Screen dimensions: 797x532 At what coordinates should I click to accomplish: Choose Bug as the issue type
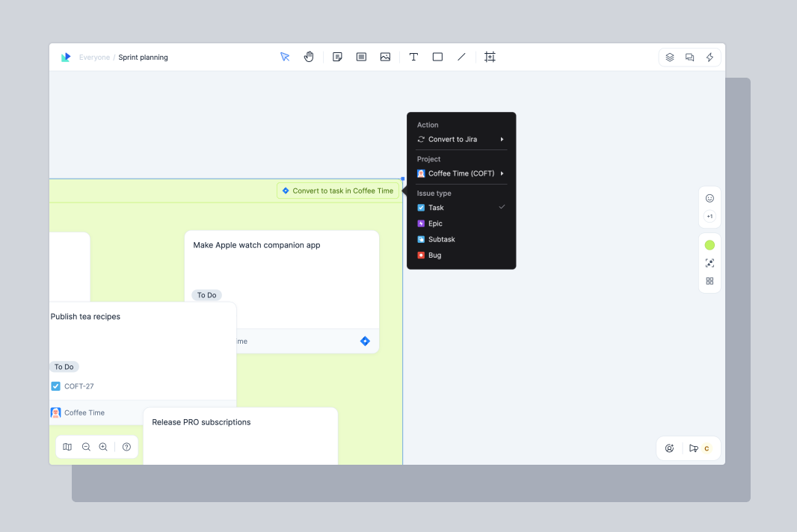(433, 255)
